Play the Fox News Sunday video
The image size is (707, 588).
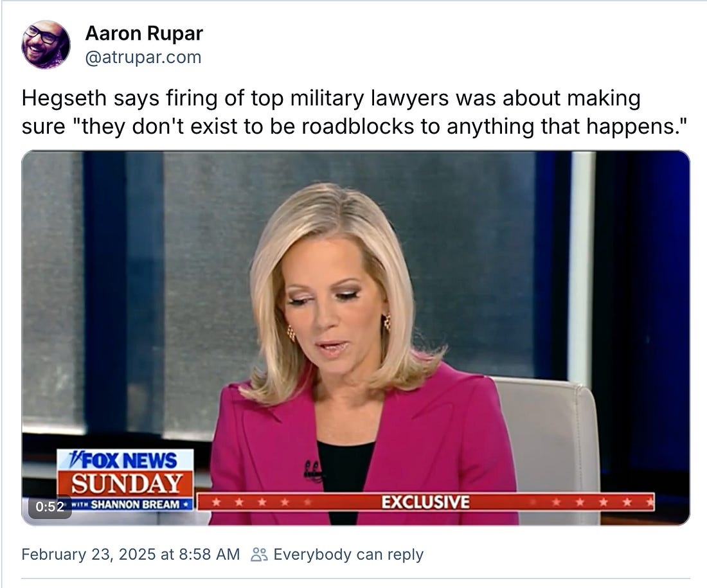[356, 338]
